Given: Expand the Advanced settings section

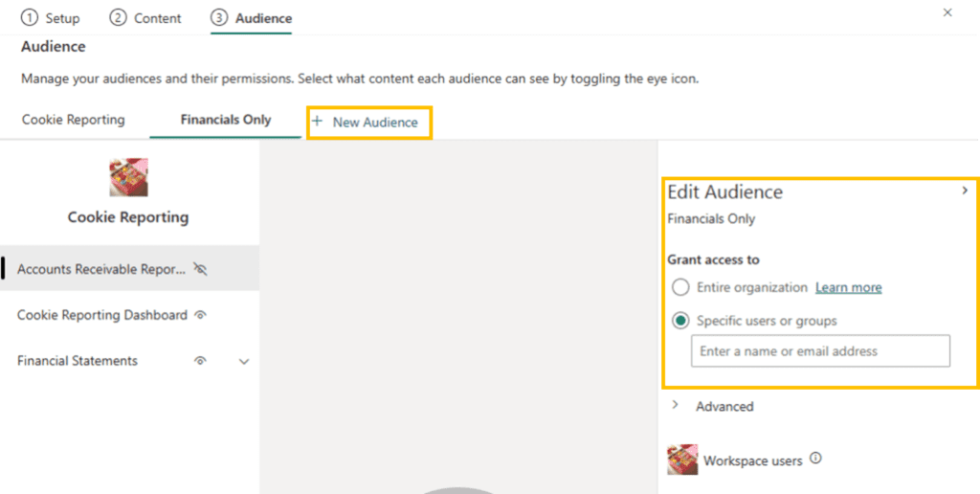Looking at the screenshot, I should (676, 406).
